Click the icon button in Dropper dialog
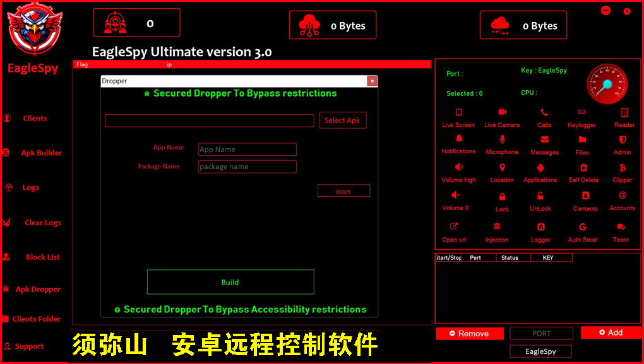This screenshot has width=644, height=364. pyautogui.click(x=343, y=191)
